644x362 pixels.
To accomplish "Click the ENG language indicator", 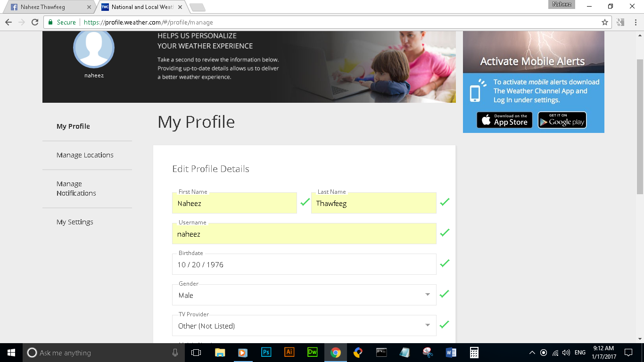I will pyautogui.click(x=580, y=353).
